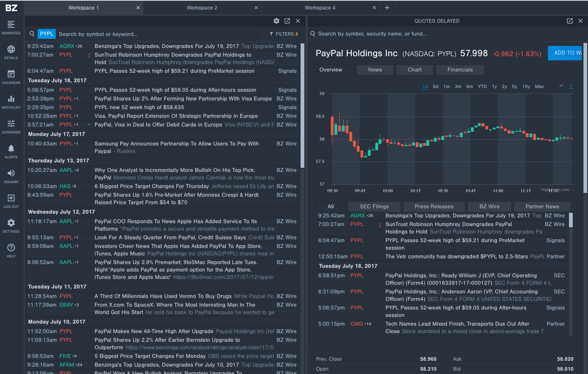Switch to Workspace 1 tab
The width and height of the screenshot is (588, 374).
click(83, 7)
